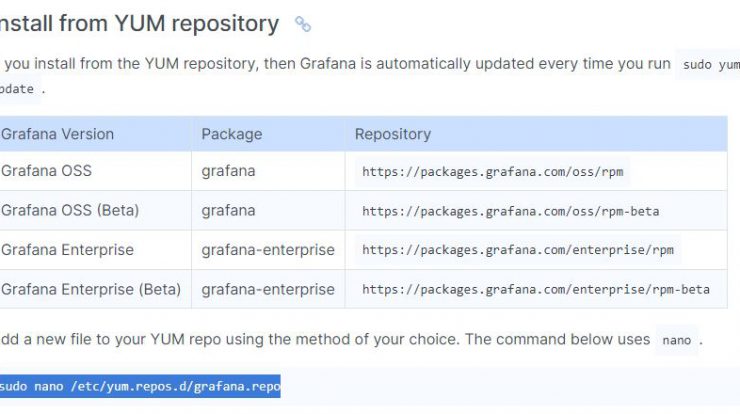Click grafana package cell in OSS Beta row
The image size is (740, 414).
[228, 211]
